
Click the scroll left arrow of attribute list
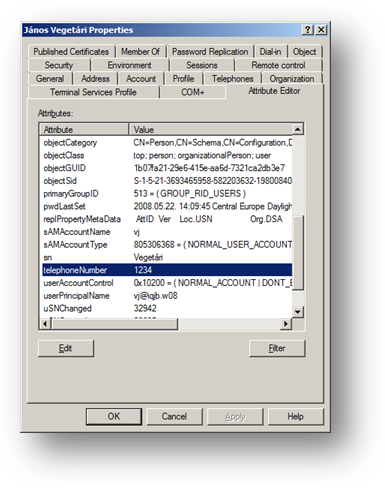[x=45, y=323]
